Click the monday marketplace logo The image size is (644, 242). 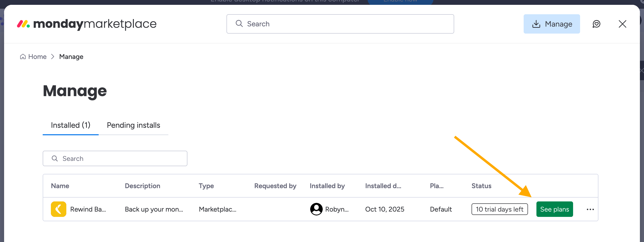87,24
